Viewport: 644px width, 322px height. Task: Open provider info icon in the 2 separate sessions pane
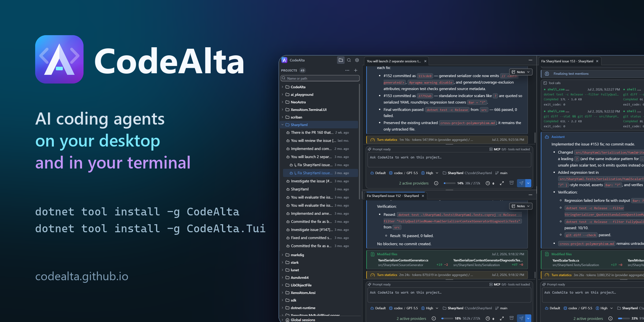[x=436, y=183]
